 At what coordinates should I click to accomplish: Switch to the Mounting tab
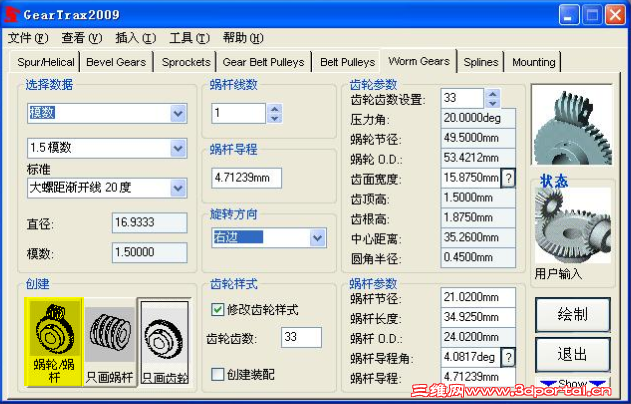click(x=533, y=62)
